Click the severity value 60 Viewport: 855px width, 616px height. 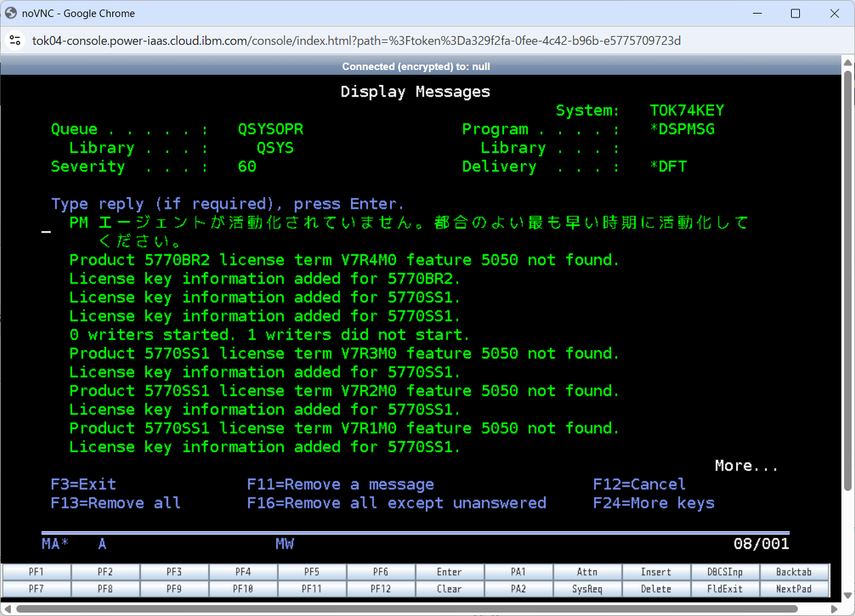[x=247, y=167]
